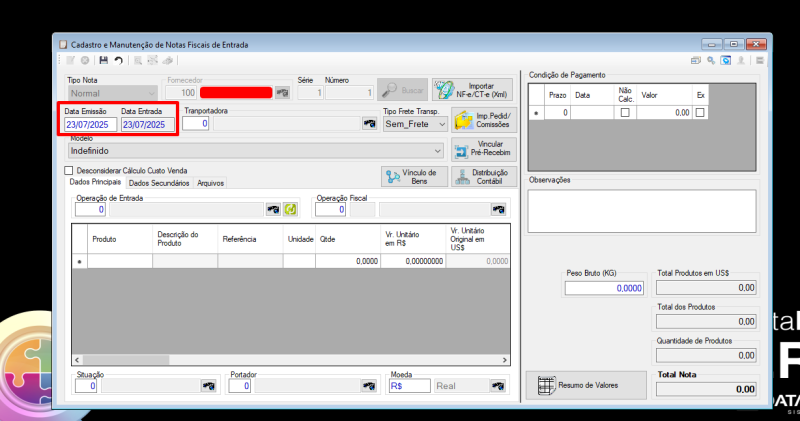Image resolution: width=800 pixels, height=421 pixels.
Task: Expand the Modelo dropdown showing Indefinido
Action: (255, 151)
